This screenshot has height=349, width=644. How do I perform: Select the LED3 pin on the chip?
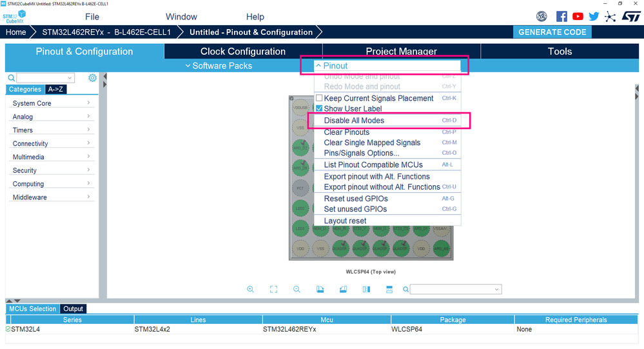coord(300,228)
